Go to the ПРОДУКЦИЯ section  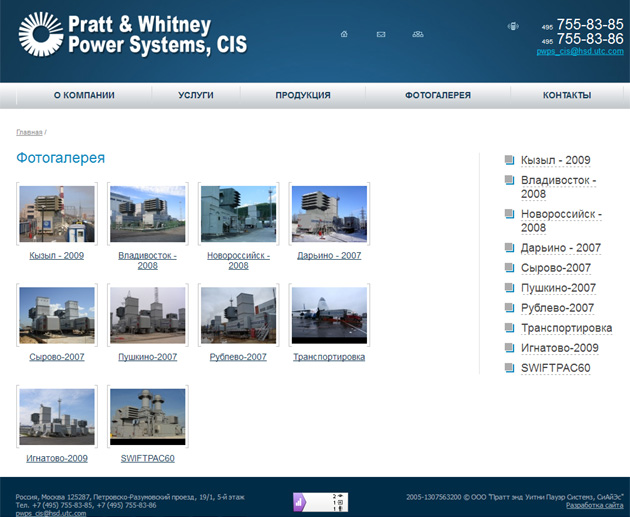pos(303,96)
